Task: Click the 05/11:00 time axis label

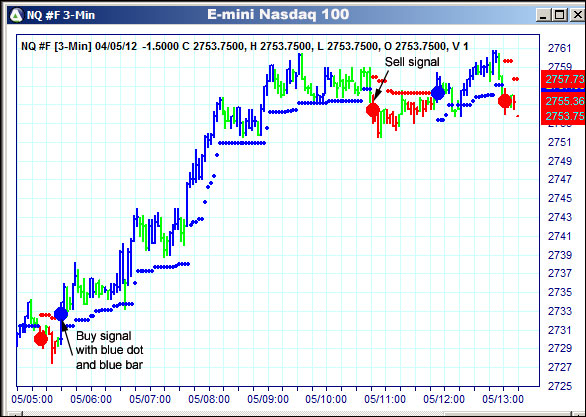Action: tap(385, 399)
